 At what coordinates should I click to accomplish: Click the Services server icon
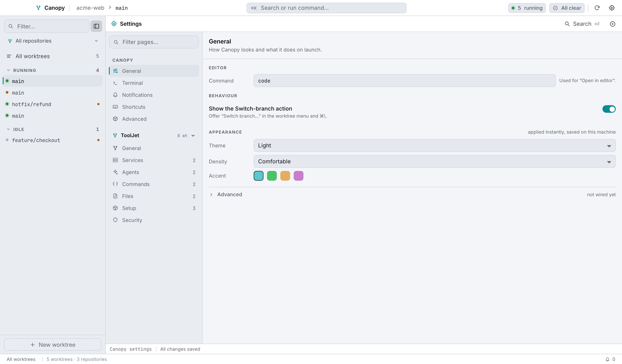tap(115, 160)
